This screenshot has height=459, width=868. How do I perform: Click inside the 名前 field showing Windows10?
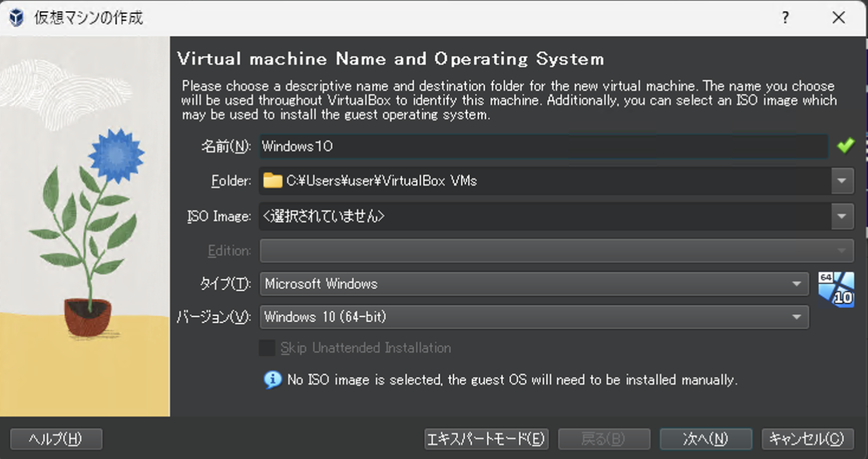[x=414, y=146]
